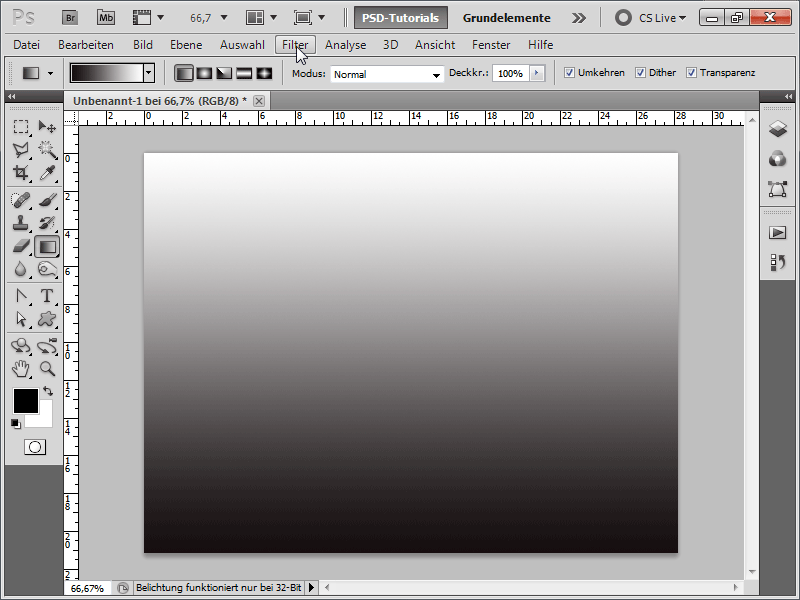Image resolution: width=800 pixels, height=600 pixels.
Task: Open the Filter menu
Action: pos(295,45)
